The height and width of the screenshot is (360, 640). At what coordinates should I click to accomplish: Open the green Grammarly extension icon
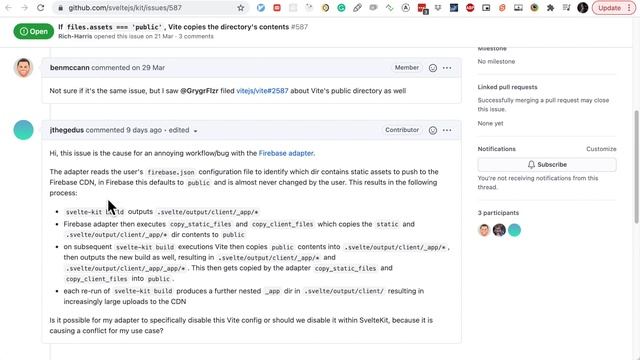(x=341, y=8)
